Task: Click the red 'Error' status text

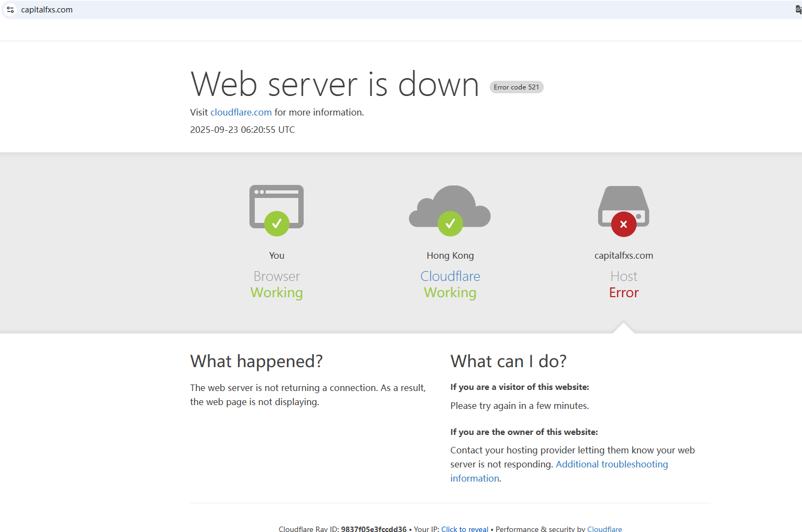Action: click(624, 292)
